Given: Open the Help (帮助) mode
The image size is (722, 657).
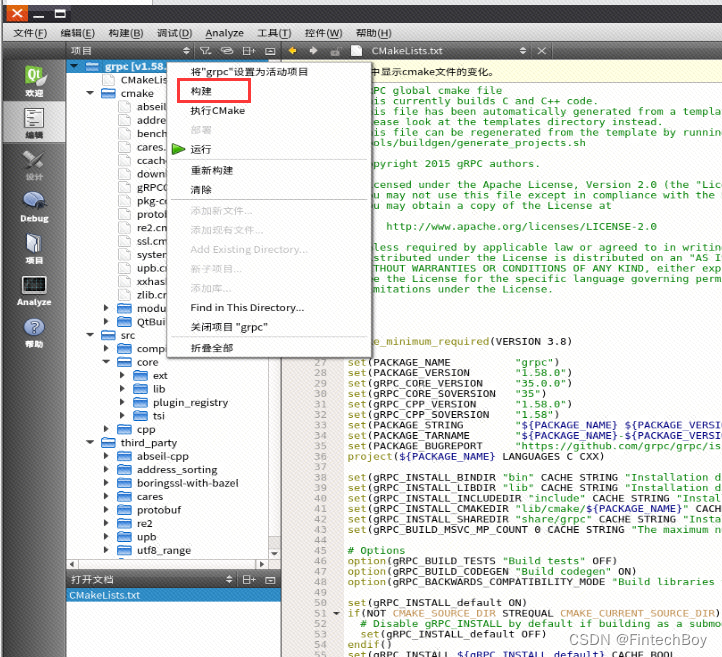Looking at the screenshot, I should [34, 332].
